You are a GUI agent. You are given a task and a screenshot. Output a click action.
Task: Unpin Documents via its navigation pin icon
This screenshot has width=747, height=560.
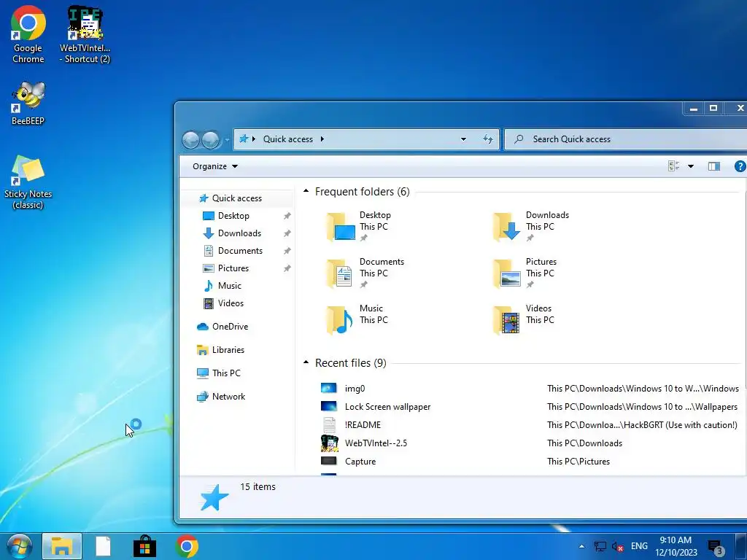pos(287,251)
